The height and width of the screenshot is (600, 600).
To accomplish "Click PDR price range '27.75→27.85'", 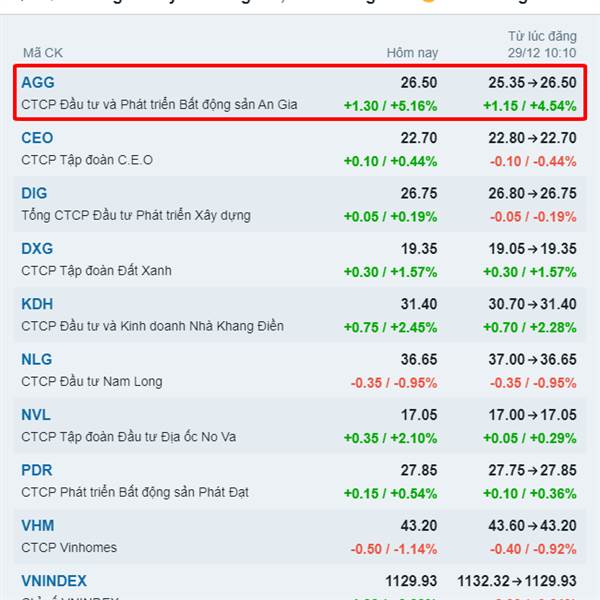I will (532, 471).
